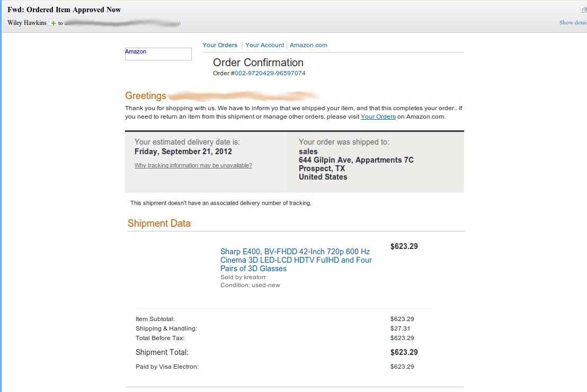This screenshot has height=392, width=587.
Task: Click the sender name Wiley Hawkins
Action: pyautogui.click(x=27, y=23)
